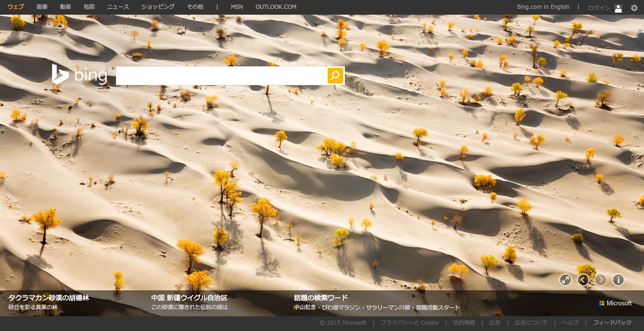This screenshot has height=331, width=644.
Task: Click the Microsoft logo in footer
Action: click(x=615, y=303)
